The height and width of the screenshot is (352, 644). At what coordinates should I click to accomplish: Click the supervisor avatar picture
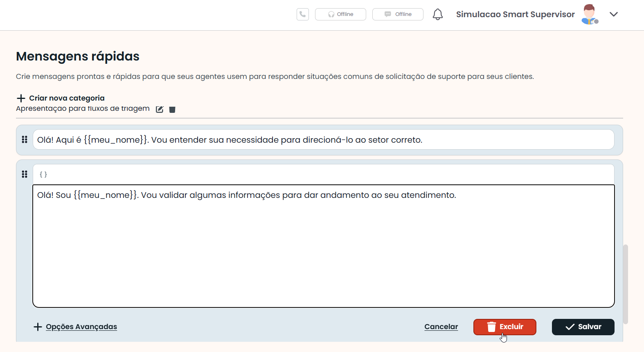coord(589,15)
